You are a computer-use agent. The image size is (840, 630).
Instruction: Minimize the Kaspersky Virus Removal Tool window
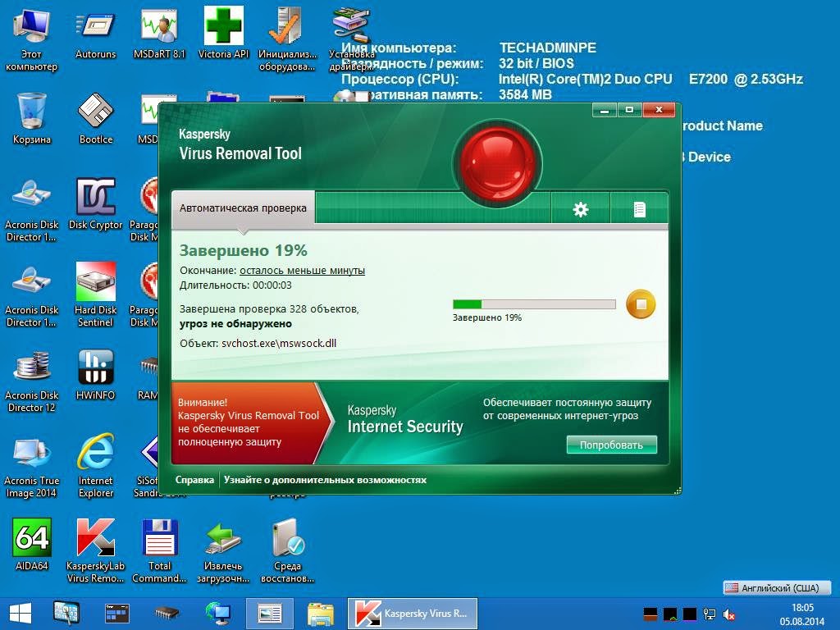click(605, 110)
